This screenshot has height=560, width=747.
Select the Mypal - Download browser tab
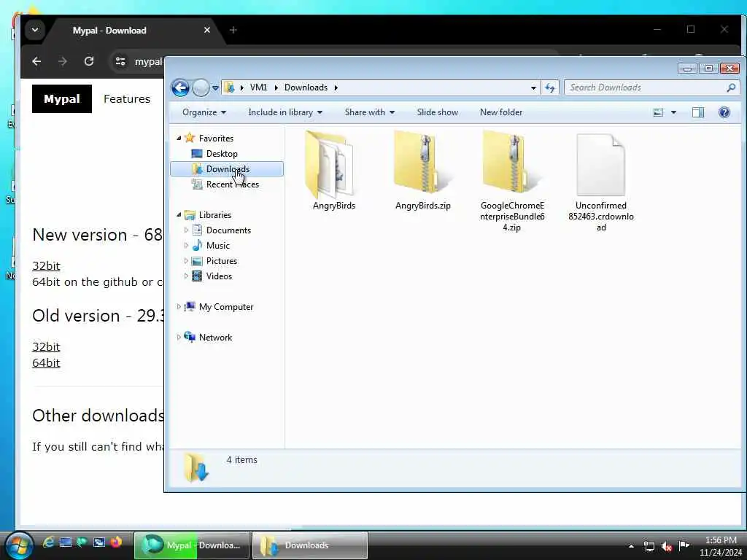point(130,31)
